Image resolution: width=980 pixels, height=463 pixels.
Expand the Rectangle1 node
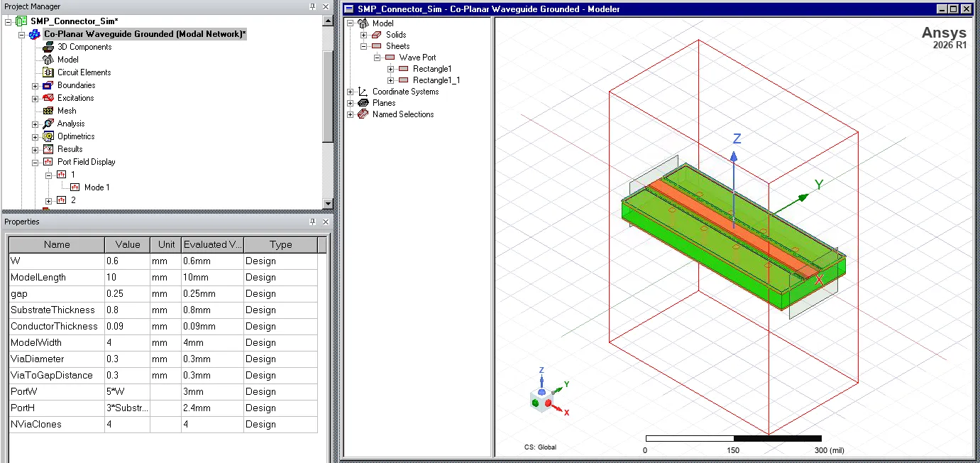pyautogui.click(x=391, y=69)
